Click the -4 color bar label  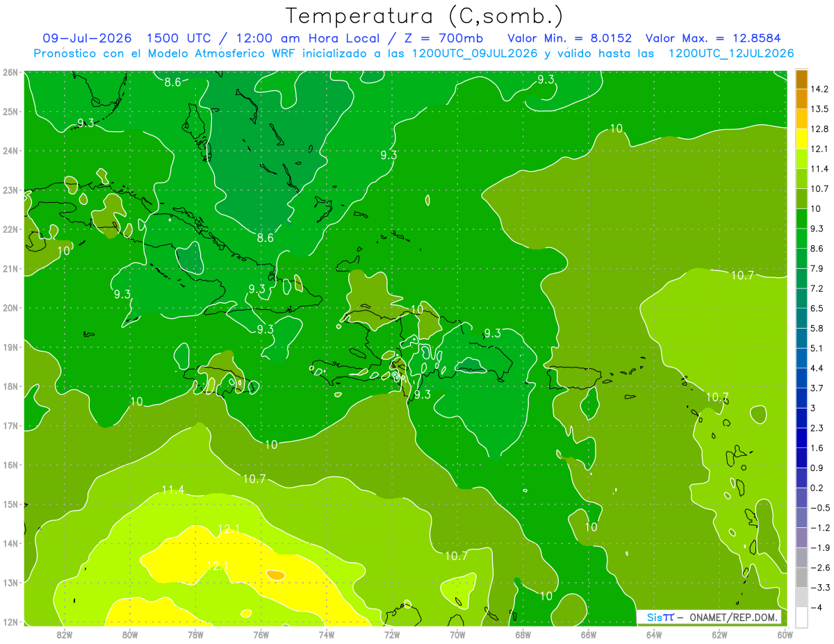816,607
